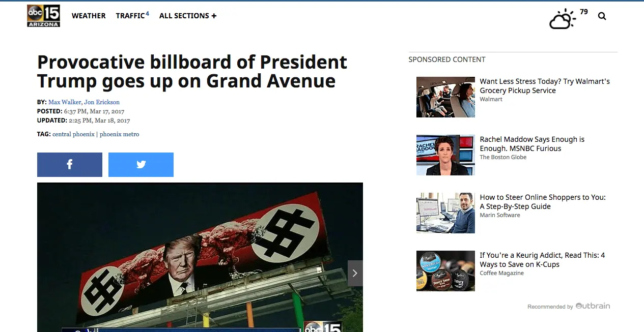Share article via Twitter button

[x=141, y=165]
